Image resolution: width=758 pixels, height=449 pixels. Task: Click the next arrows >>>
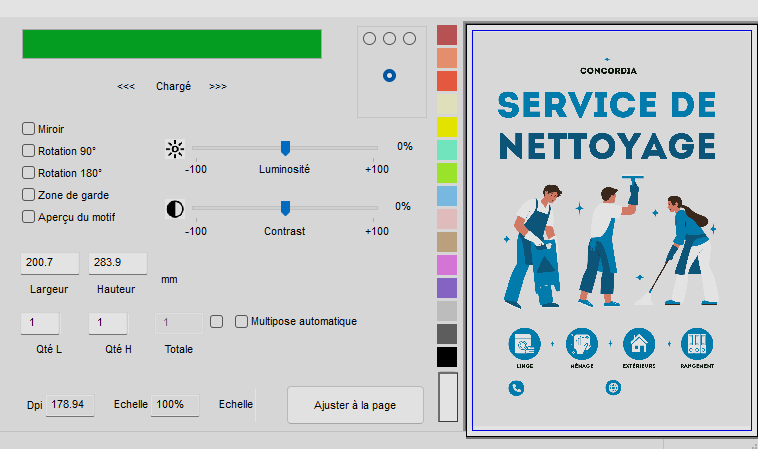(x=218, y=87)
